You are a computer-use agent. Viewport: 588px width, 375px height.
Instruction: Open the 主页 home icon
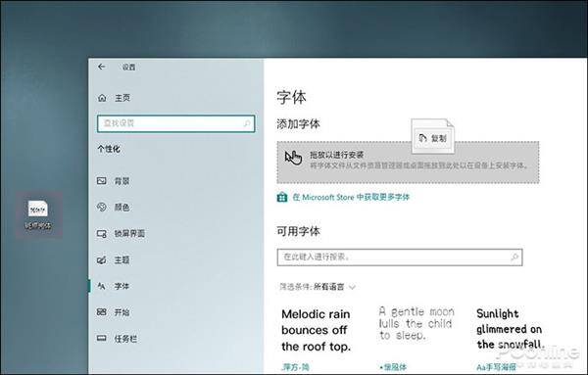[x=102, y=98]
